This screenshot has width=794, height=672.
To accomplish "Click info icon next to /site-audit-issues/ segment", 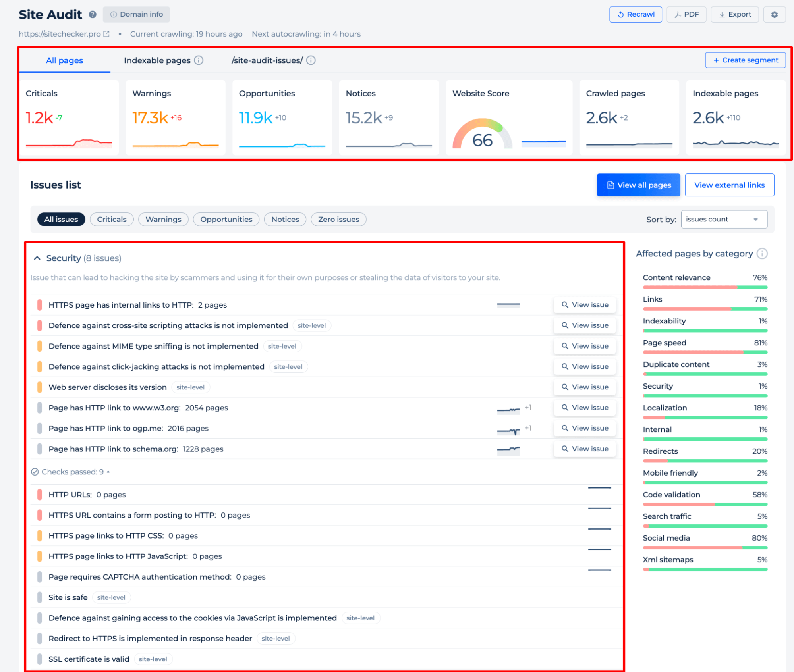I will pyautogui.click(x=311, y=60).
